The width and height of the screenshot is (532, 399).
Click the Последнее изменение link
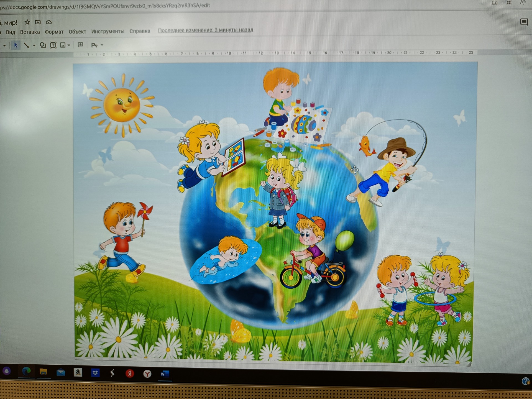pyautogui.click(x=205, y=30)
